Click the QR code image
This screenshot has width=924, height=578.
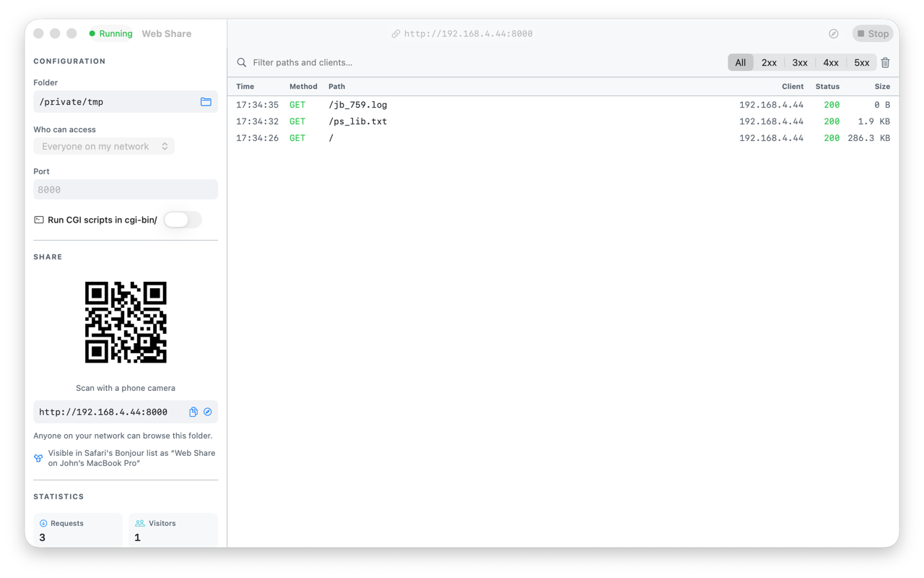click(x=126, y=322)
